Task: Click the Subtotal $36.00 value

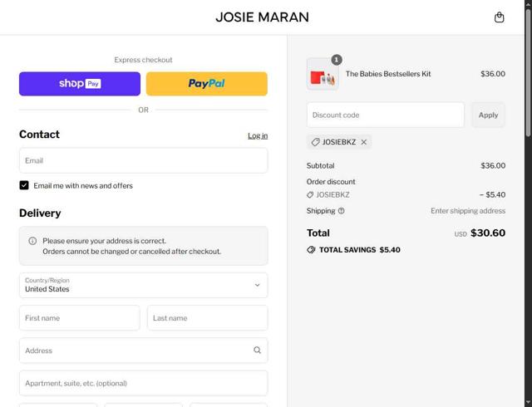Action: 493,165
